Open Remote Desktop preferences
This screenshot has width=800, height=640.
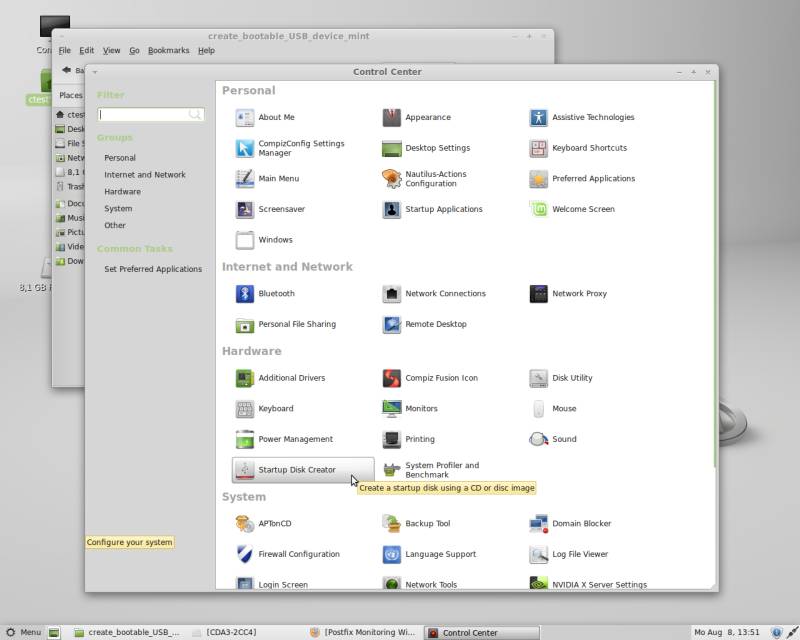[x=424, y=325]
